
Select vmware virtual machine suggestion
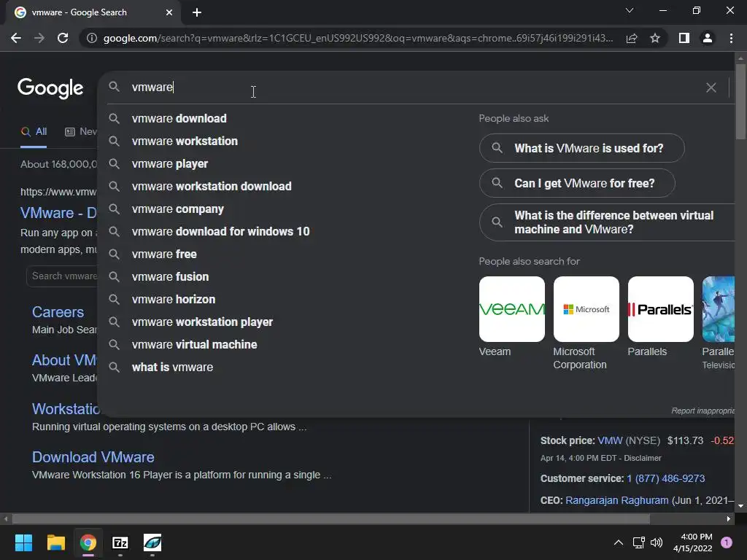pyautogui.click(x=194, y=345)
